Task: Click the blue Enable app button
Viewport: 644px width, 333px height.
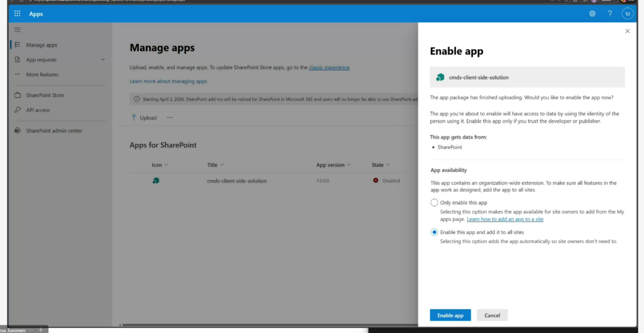Action: pos(450,315)
